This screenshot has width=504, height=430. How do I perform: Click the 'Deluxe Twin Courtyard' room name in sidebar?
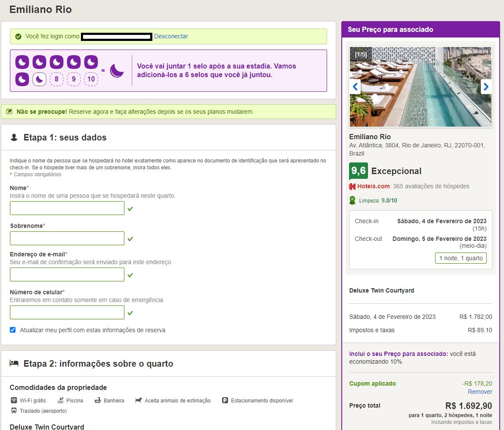(381, 291)
